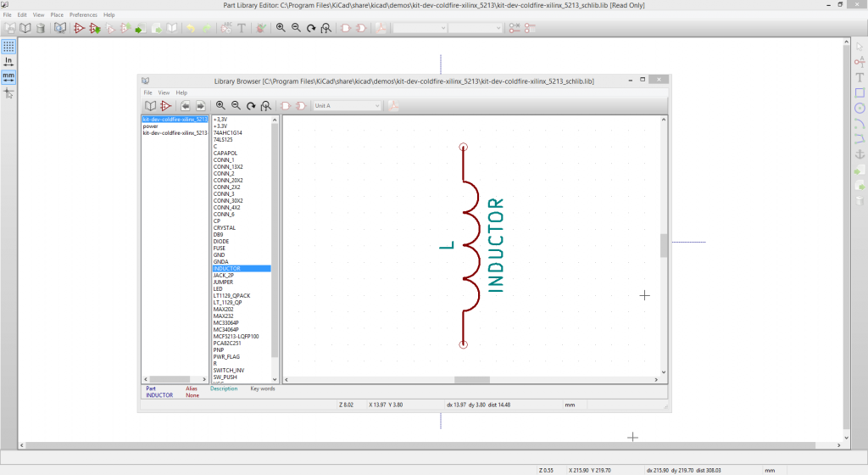Click the PDF documentation icon in editor toolbar
The image size is (868, 475).
(381, 28)
